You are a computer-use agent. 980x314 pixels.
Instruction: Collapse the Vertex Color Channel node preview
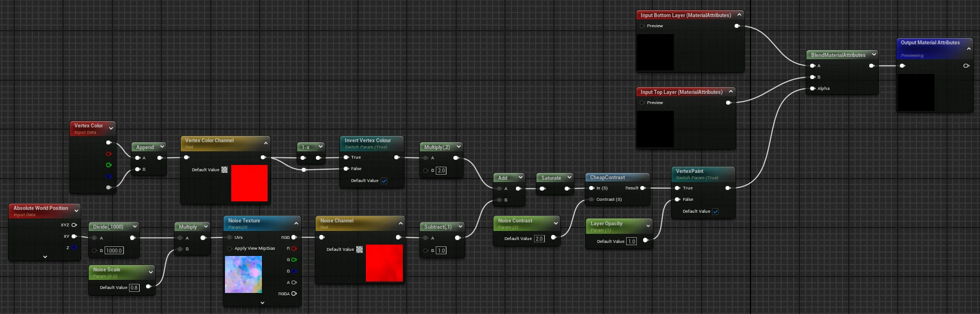266,143
